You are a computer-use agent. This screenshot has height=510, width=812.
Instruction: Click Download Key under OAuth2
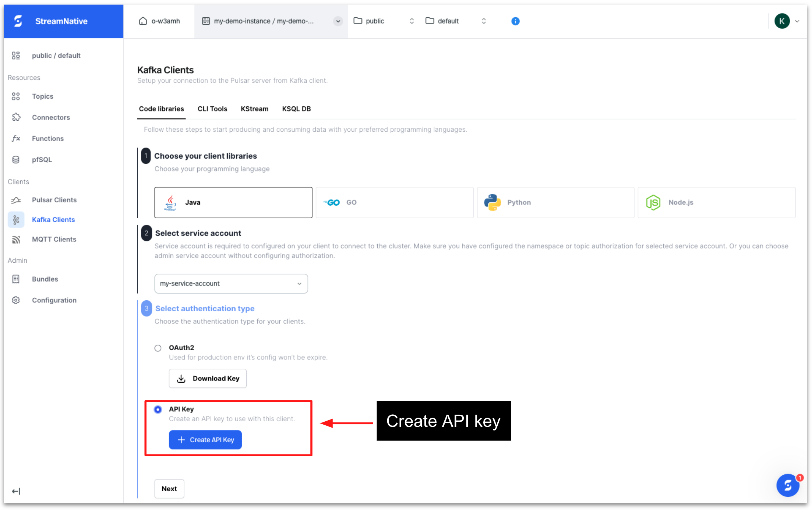click(208, 378)
